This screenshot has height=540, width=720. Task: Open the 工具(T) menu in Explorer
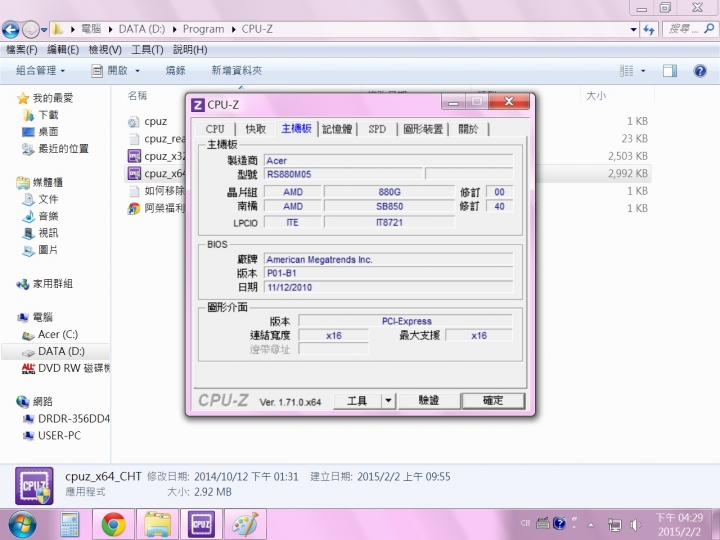click(147, 49)
